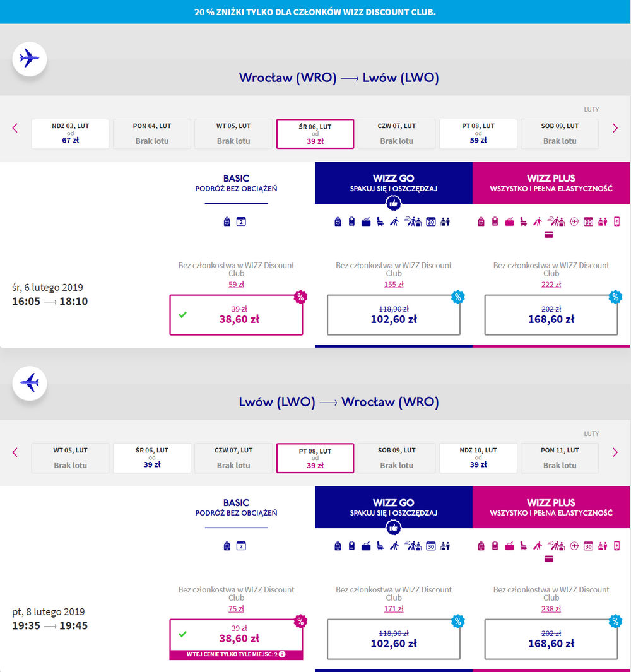Click calendar 30 icon in outbound WIZZ PLUS
This screenshot has height=672, width=631.
click(x=589, y=221)
